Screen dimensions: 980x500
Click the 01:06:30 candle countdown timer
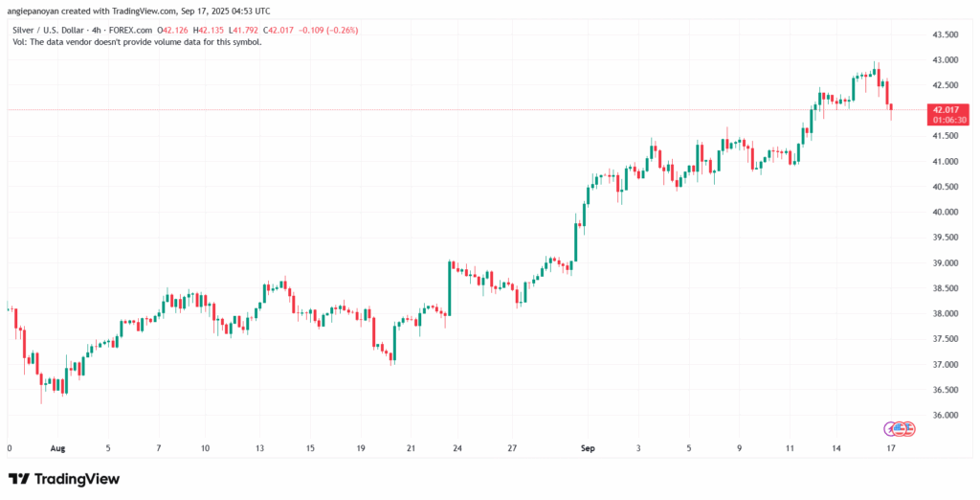[944, 122]
